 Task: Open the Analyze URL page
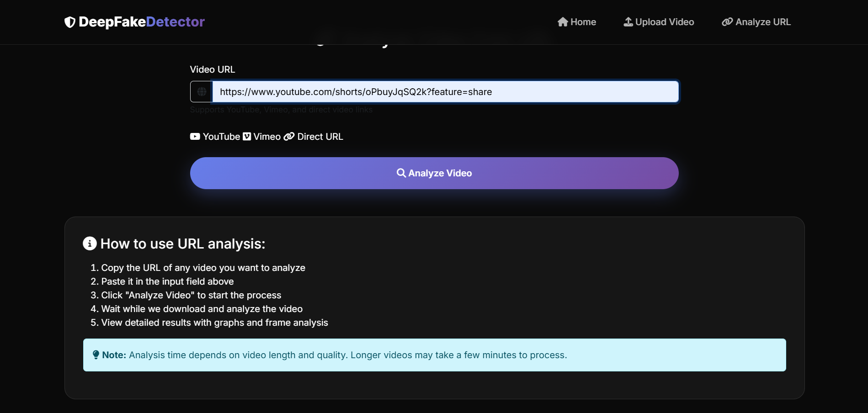pos(756,22)
